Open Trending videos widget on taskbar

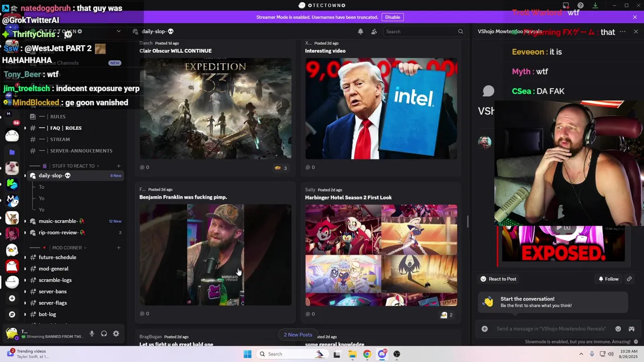pyautogui.click(x=28, y=354)
